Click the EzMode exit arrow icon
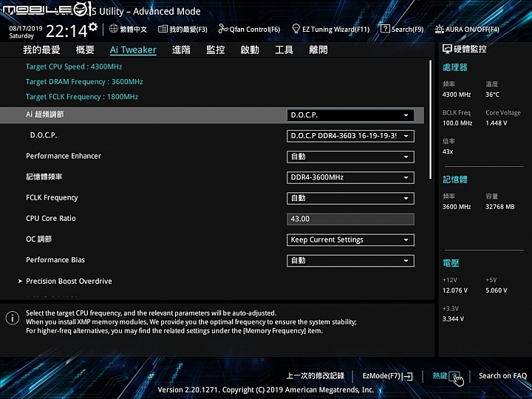The image size is (532, 399). [x=409, y=376]
